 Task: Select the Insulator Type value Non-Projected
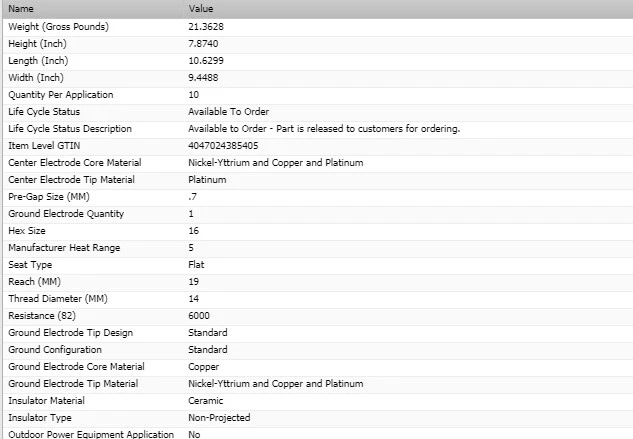tap(219, 418)
